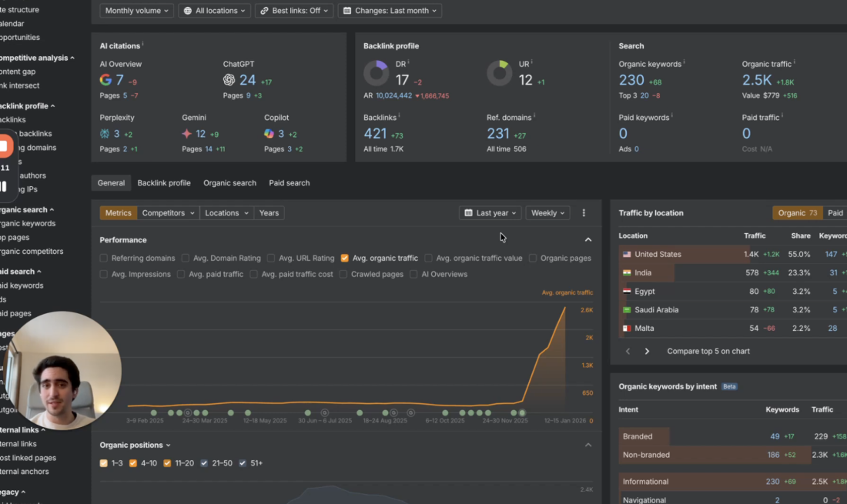
Task: Open the 421 backlinks count link
Action: coord(375,134)
